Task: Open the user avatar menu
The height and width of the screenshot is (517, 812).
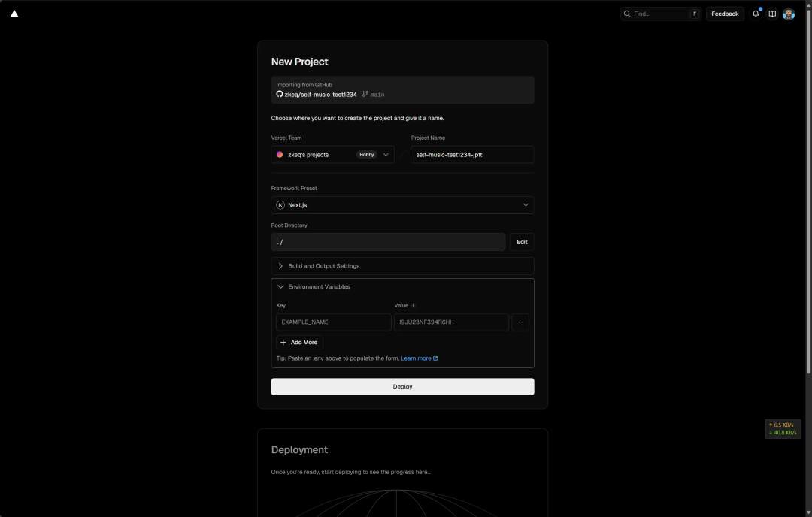Action: [789, 14]
